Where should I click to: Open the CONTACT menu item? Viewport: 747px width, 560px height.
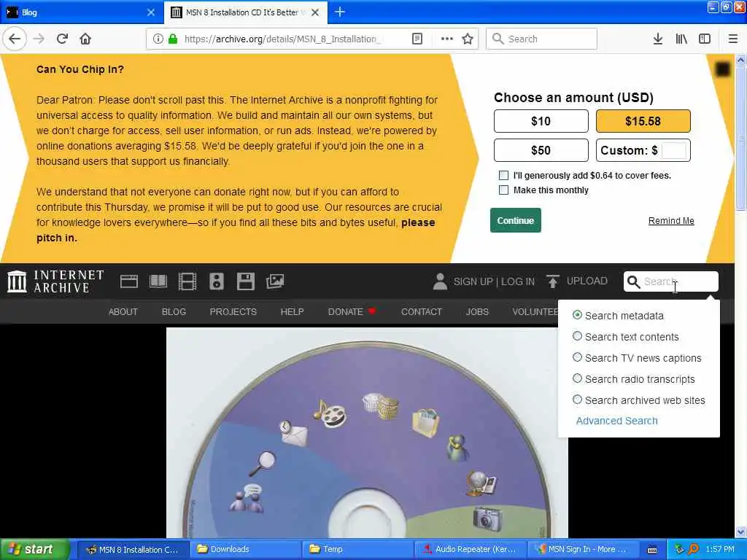pyautogui.click(x=422, y=312)
